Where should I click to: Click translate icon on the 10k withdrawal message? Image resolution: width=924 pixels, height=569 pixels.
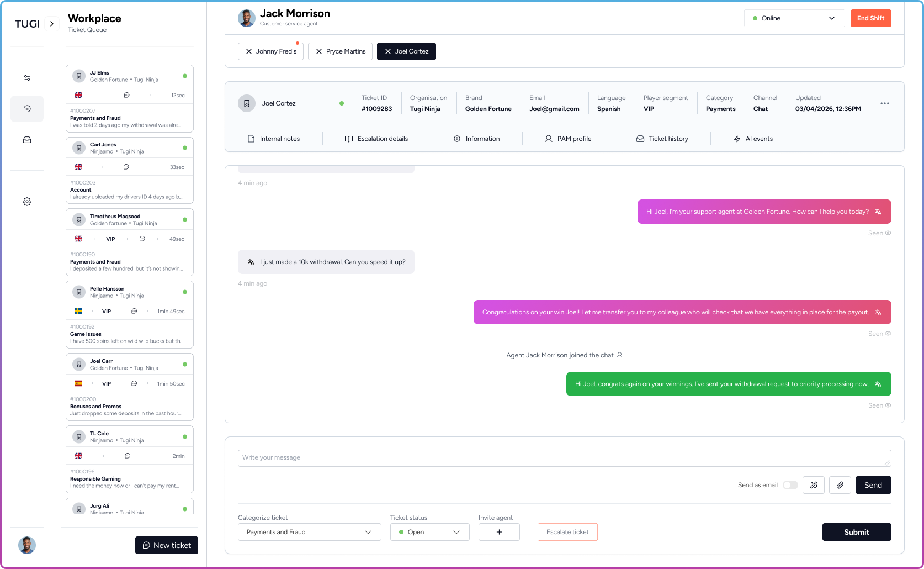[251, 262]
